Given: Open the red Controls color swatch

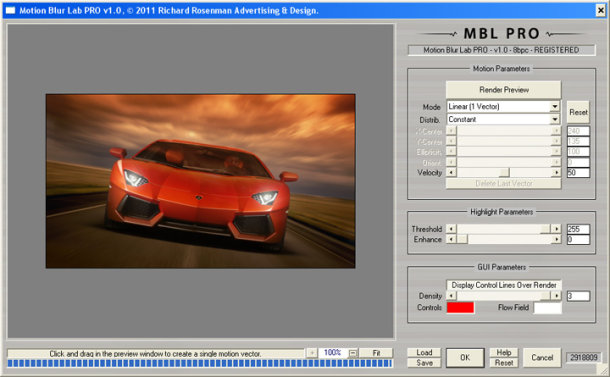Looking at the screenshot, I should 460,307.
